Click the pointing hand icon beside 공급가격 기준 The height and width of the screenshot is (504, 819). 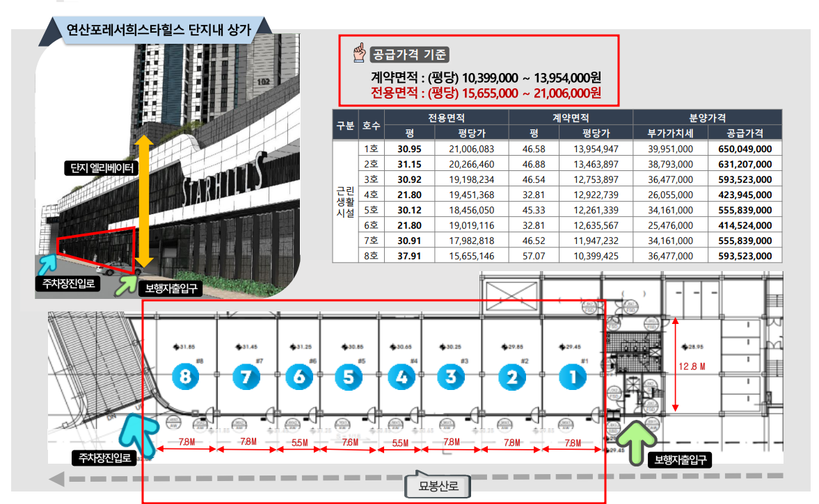[x=359, y=53]
